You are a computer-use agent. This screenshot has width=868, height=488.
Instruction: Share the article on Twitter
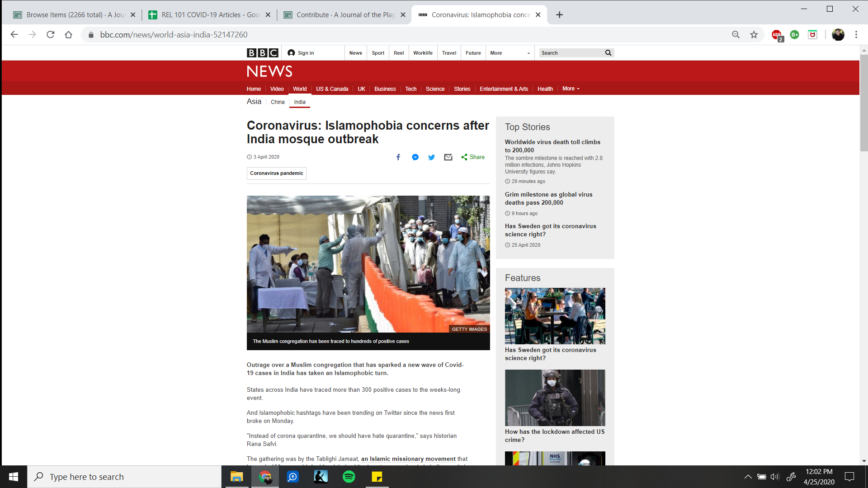(431, 157)
